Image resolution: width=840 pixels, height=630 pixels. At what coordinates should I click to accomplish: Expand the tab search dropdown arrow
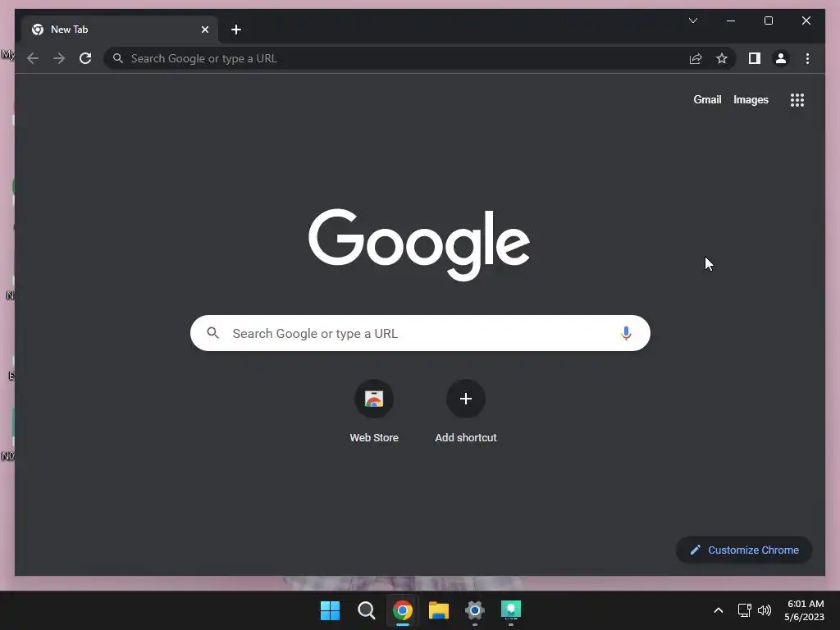tap(692, 21)
